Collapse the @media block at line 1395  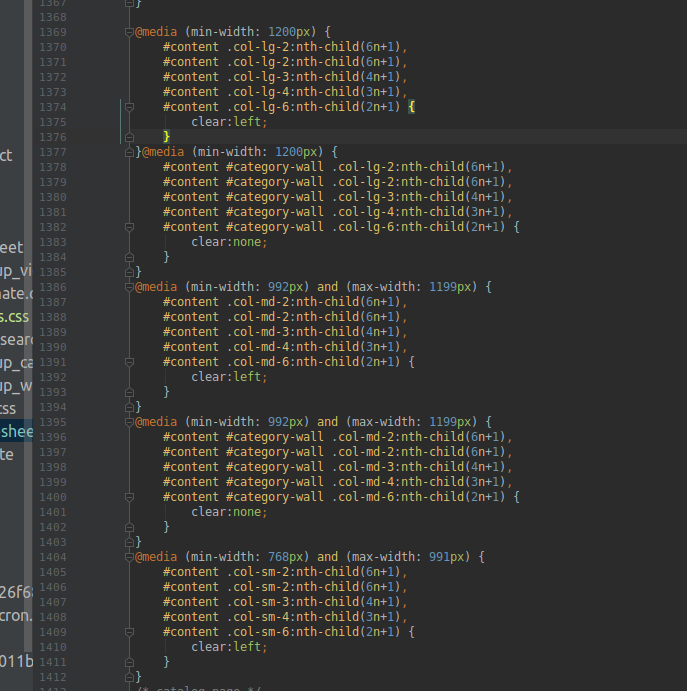coord(129,422)
